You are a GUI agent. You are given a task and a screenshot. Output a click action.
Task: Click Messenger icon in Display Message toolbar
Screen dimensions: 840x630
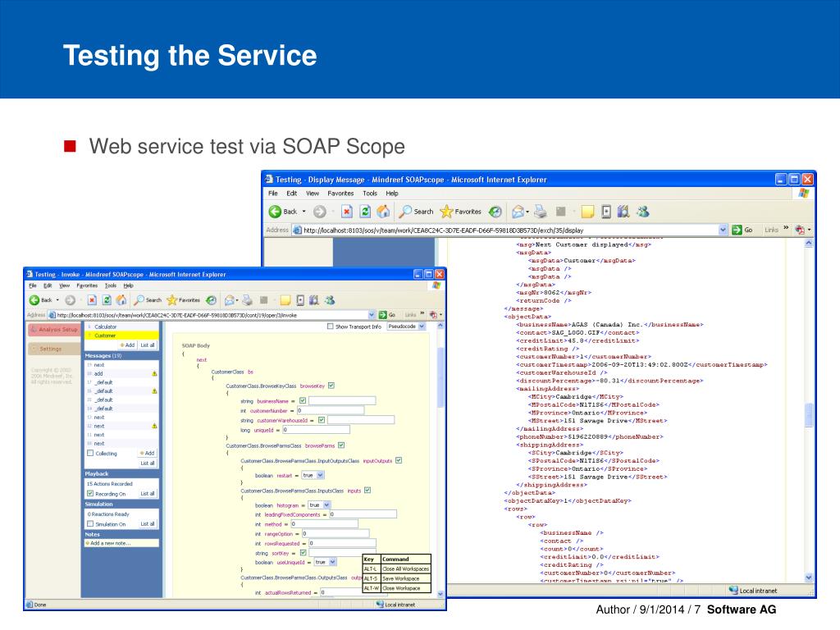tap(643, 212)
